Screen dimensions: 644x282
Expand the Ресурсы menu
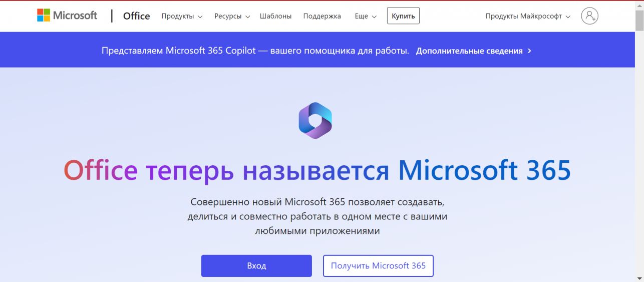coord(232,16)
